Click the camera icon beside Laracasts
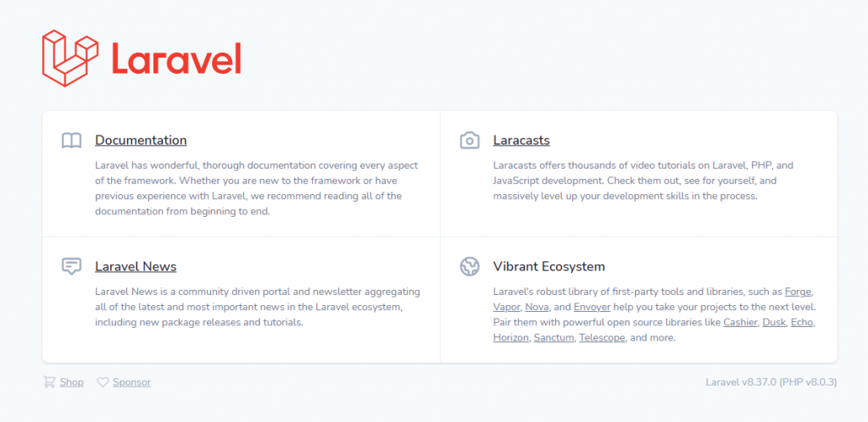The width and height of the screenshot is (868, 422). tap(470, 141)
